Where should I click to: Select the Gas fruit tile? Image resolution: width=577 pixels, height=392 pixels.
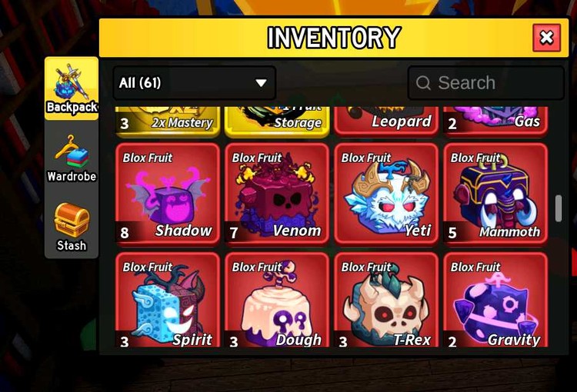coord(495,121)
